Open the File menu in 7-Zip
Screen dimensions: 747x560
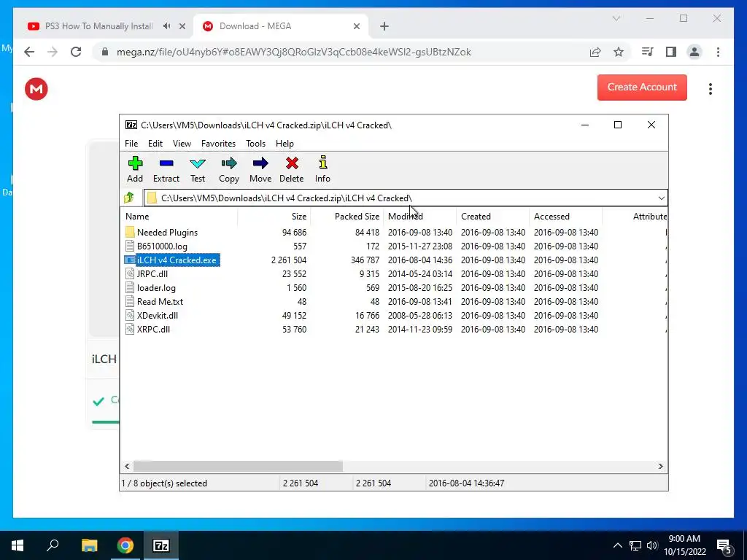point(131,144)
